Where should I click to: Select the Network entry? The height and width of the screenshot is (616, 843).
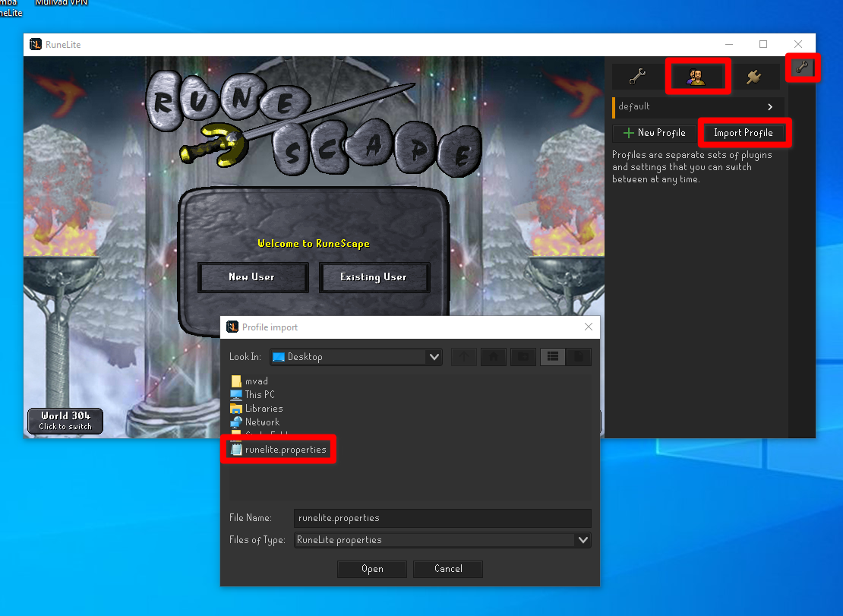255,422
